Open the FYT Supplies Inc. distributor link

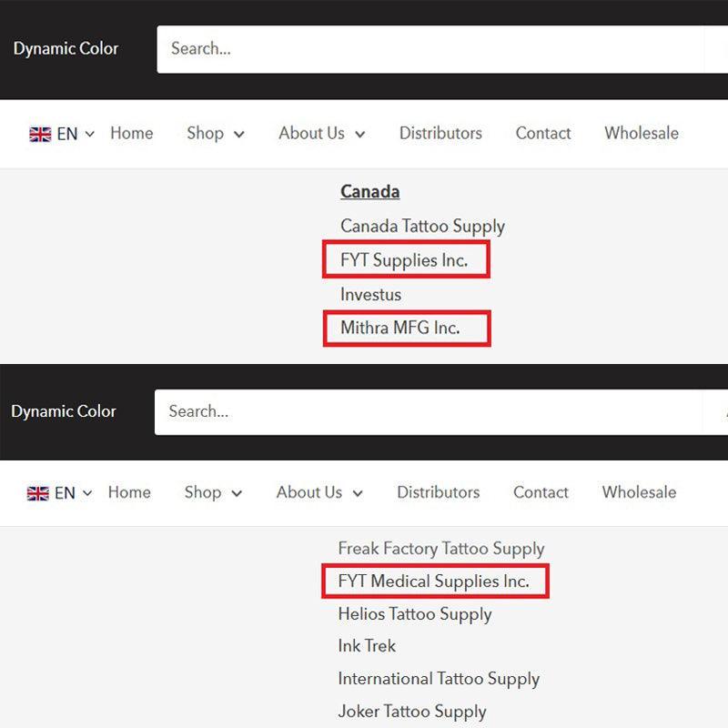404,260
